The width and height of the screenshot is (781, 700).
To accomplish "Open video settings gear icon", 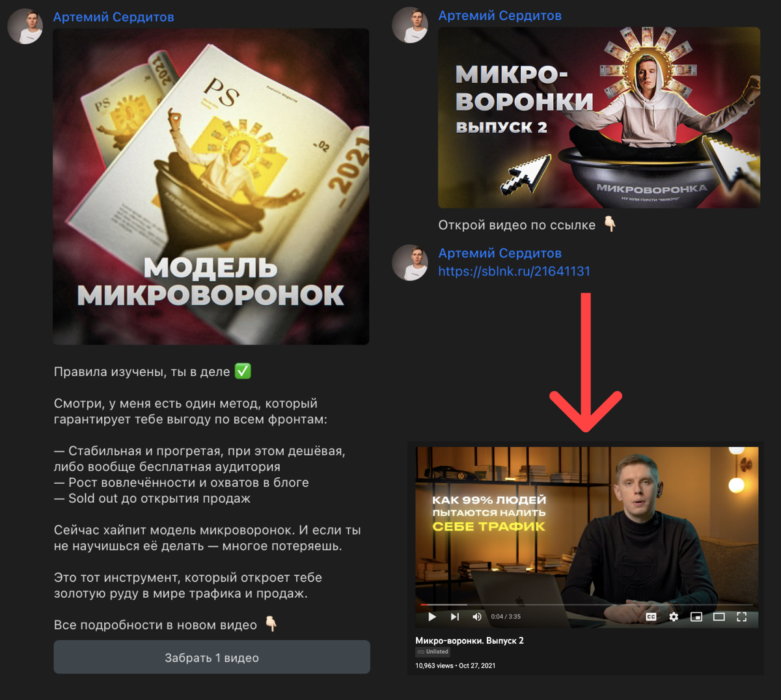I will click(x=674, y=617).
